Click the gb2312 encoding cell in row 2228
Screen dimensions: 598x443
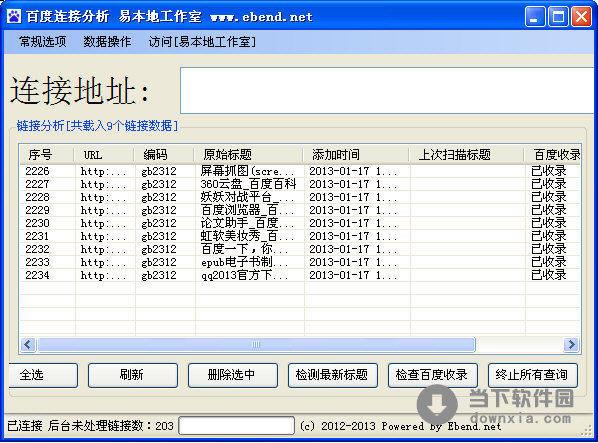pos(159,197)
